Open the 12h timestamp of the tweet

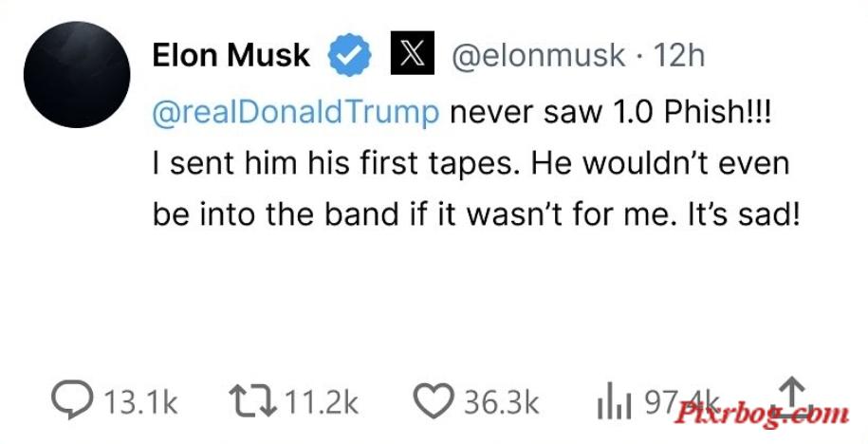(x=678, y=55)
